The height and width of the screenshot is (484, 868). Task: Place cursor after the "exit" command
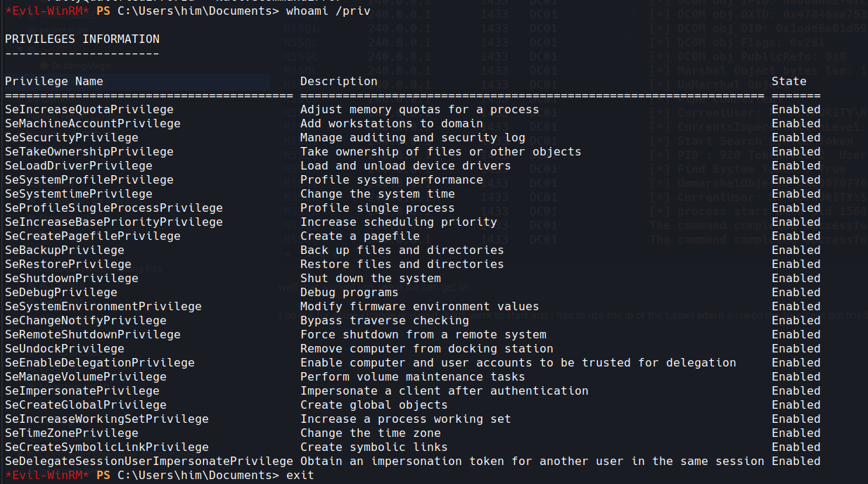315,476
